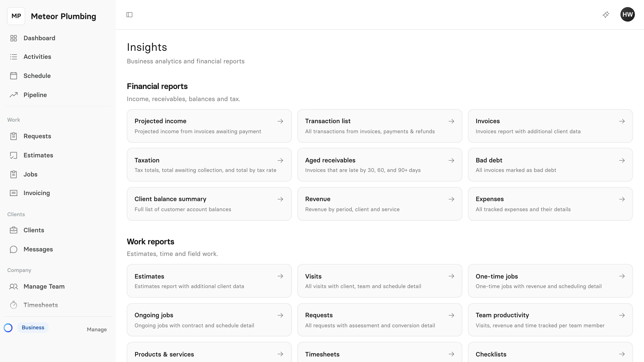Viewport: 644px width, 362px height.
Task: Click the circular loading indicator near Business
Action: pos(8,328)
